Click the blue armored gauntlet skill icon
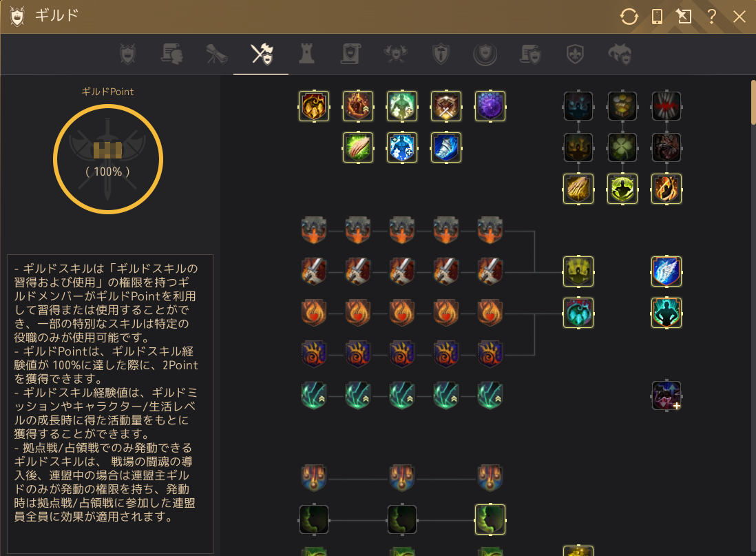This screenshot has width=756, height=556. pos(446,147)
